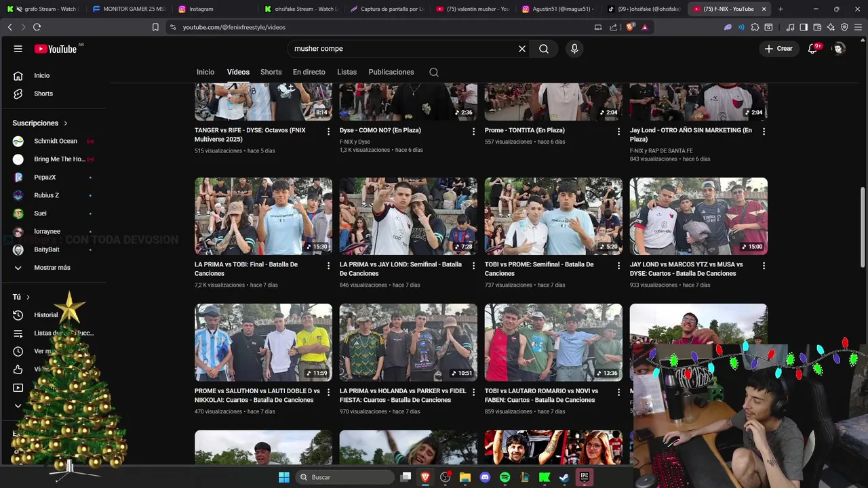Click the browser address bar URL
Image resolution: width=868 pixels, height=488 pixels.
coord(234,27)
